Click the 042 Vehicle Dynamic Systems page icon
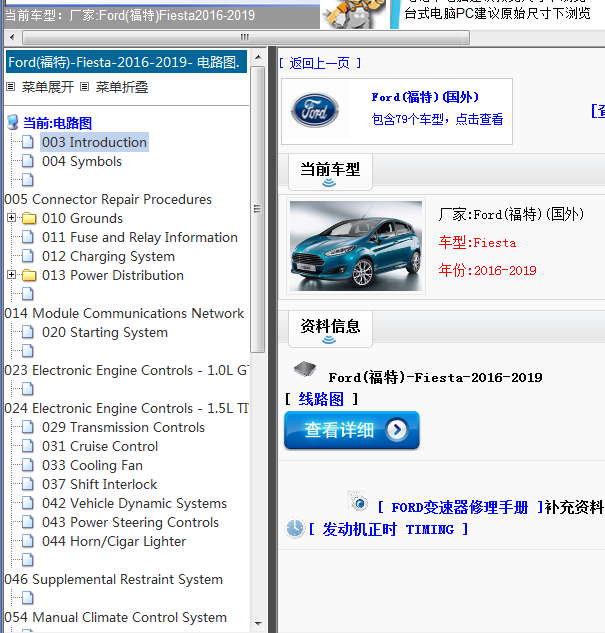605x633 pixels. coord(27,503)
